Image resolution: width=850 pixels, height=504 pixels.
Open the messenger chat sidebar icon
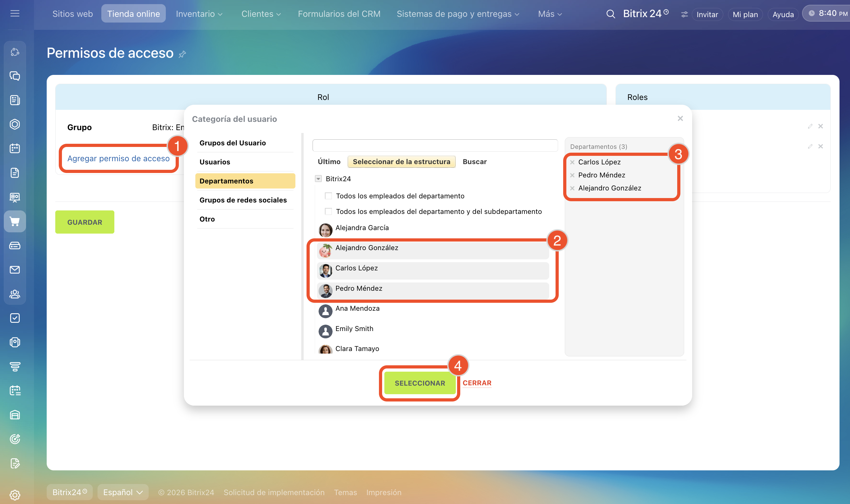(15, 76)
